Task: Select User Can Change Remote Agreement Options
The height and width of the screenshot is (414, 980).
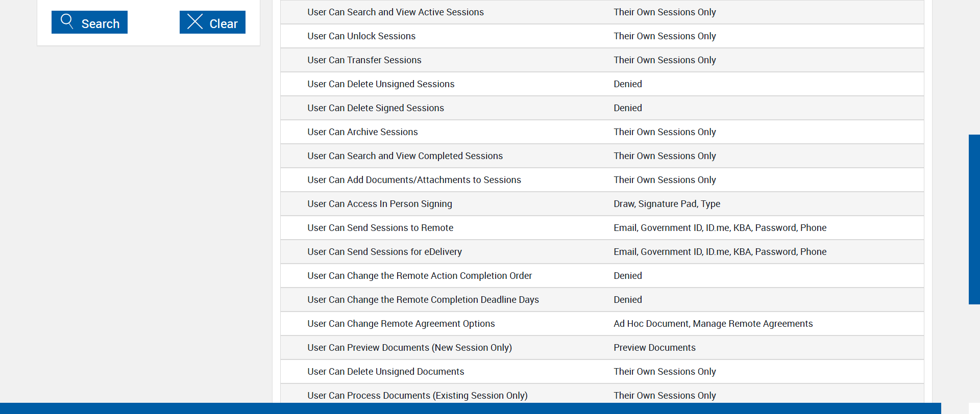Action: [401, 324]
